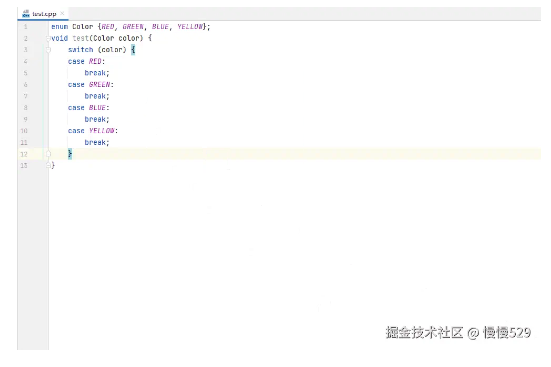This screenshot has width=551, height=367.
Task: Click the C++ file icon on the test.cpp tab
Action: 26,14
